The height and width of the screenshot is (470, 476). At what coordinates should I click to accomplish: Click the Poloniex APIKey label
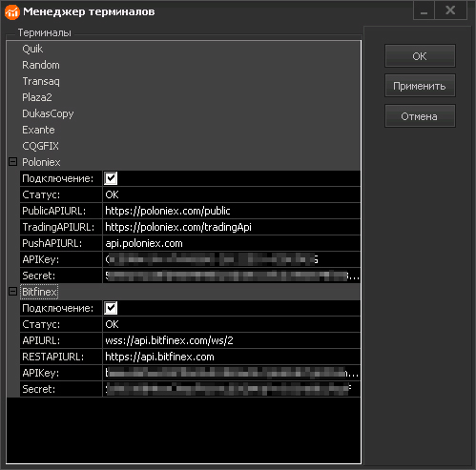41,259
